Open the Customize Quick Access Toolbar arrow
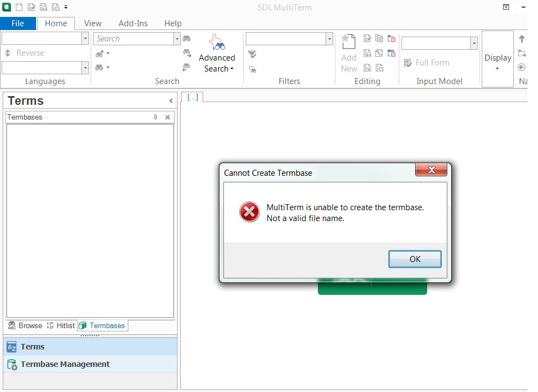538x392 pixels. pyautogui.click(x=66, y=7)
